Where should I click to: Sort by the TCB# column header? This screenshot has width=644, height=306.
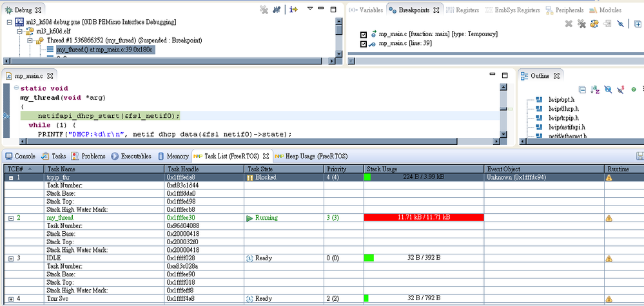click(24, 169)
